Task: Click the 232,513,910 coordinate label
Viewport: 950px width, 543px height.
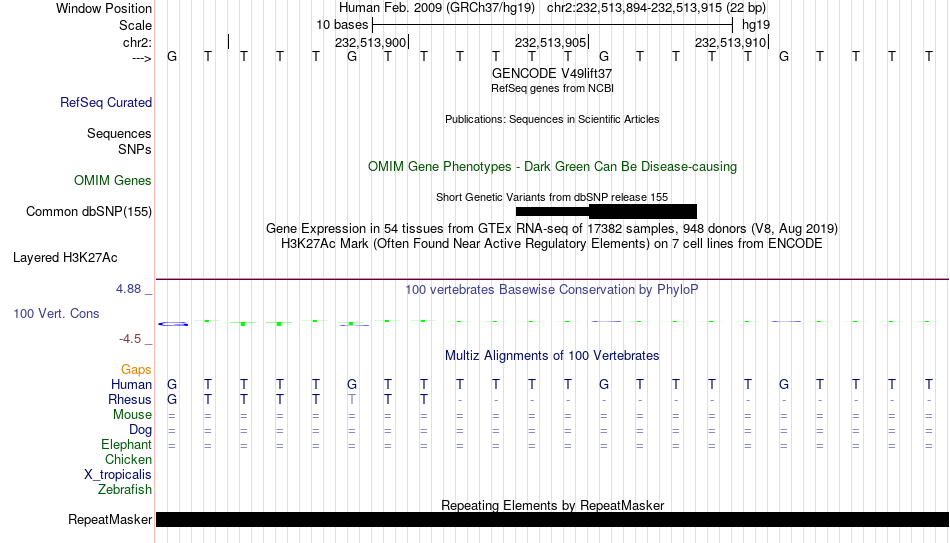Action: [730, 42]
